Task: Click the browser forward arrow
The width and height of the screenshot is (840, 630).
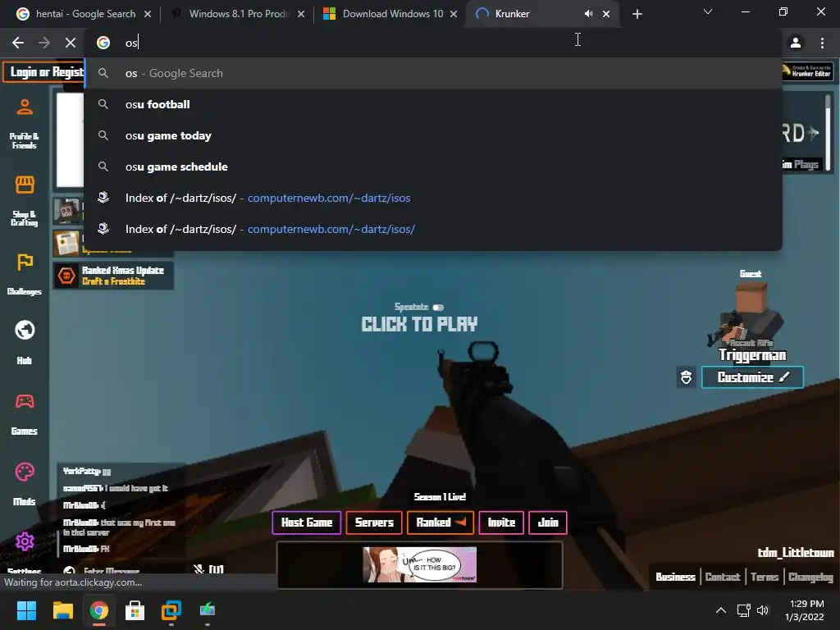Action: [44, 43]
